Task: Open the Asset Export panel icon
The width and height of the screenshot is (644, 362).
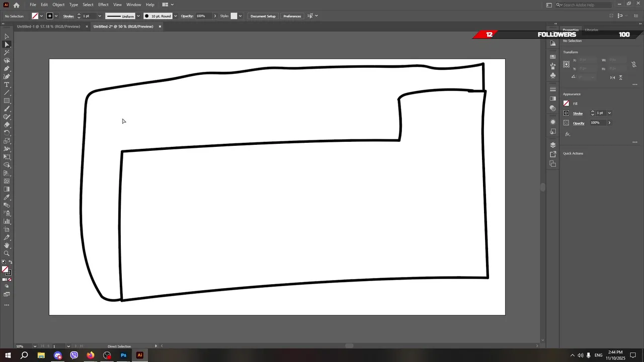Action: click(x=553, y=154)
